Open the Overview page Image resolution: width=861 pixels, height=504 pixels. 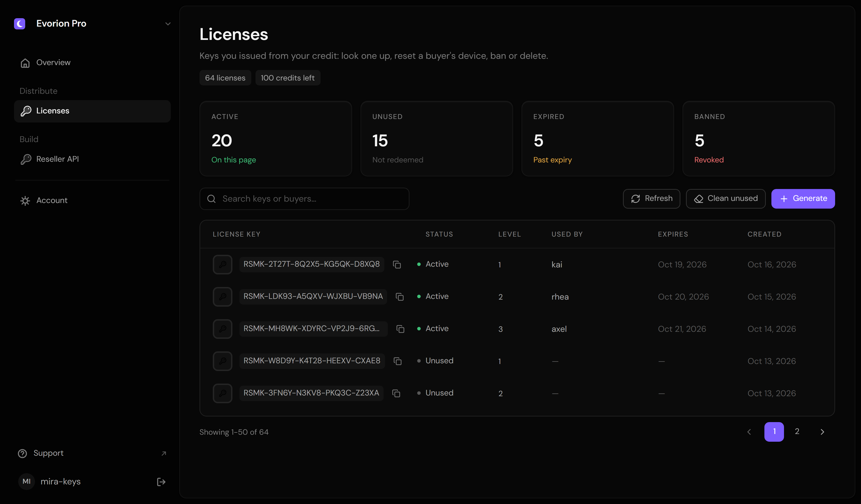[92, 63]
